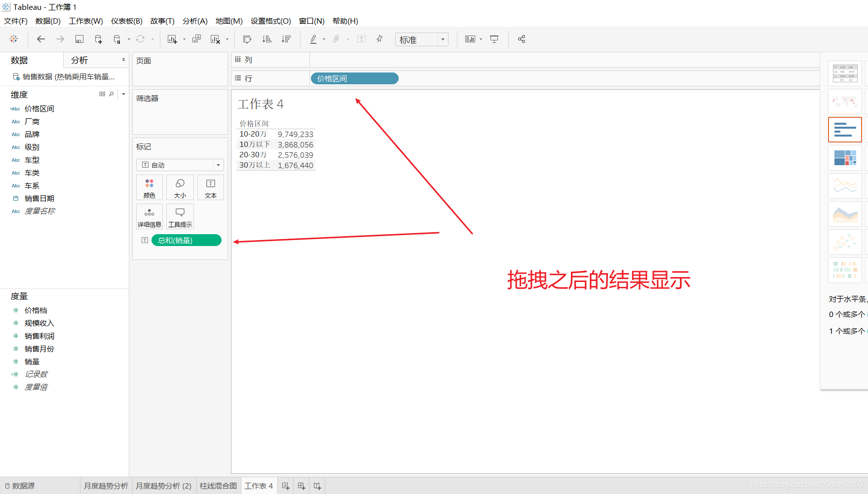Search dimensions with magnifier icon
The width and height of the screenshot is (868, 494).
[x=112, y=94]
